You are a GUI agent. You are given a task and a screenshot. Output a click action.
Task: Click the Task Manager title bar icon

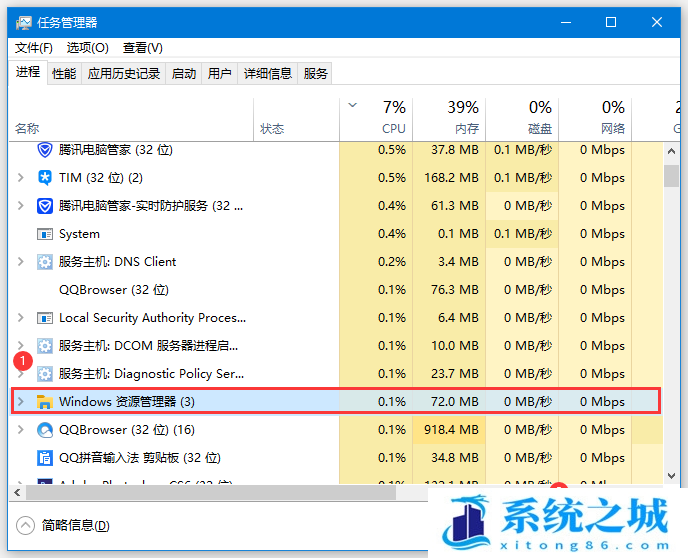[x=22, y=22]
